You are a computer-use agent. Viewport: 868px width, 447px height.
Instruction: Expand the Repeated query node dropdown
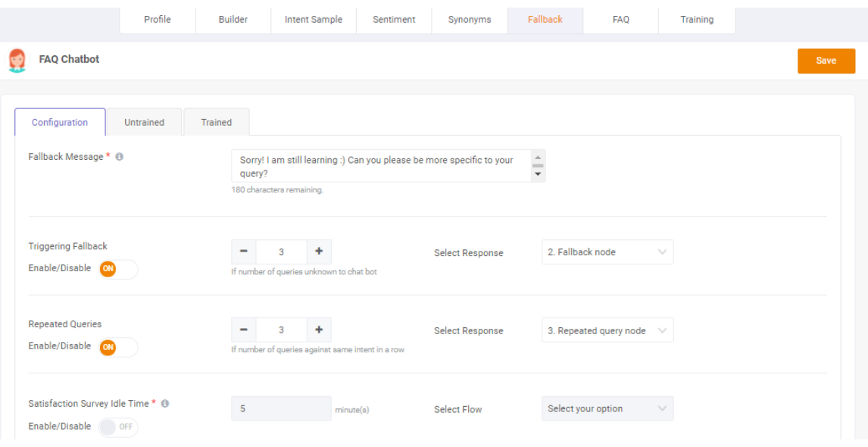point(607,330)
